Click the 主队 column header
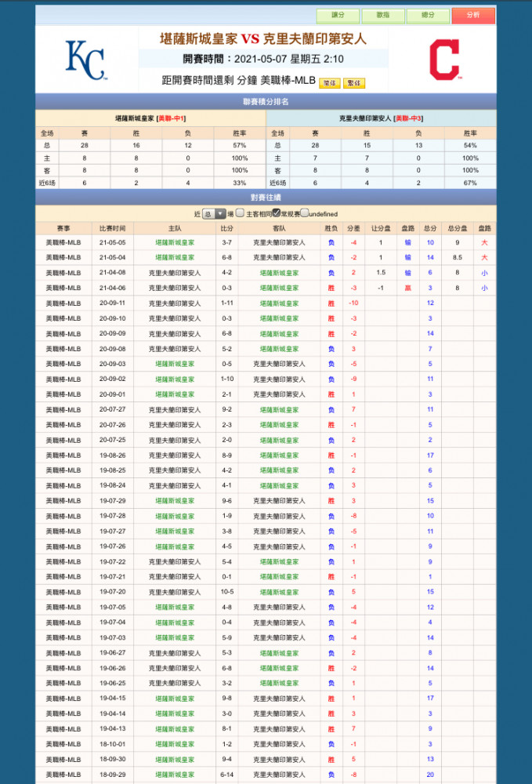532x784 pixels. point(175,228)
